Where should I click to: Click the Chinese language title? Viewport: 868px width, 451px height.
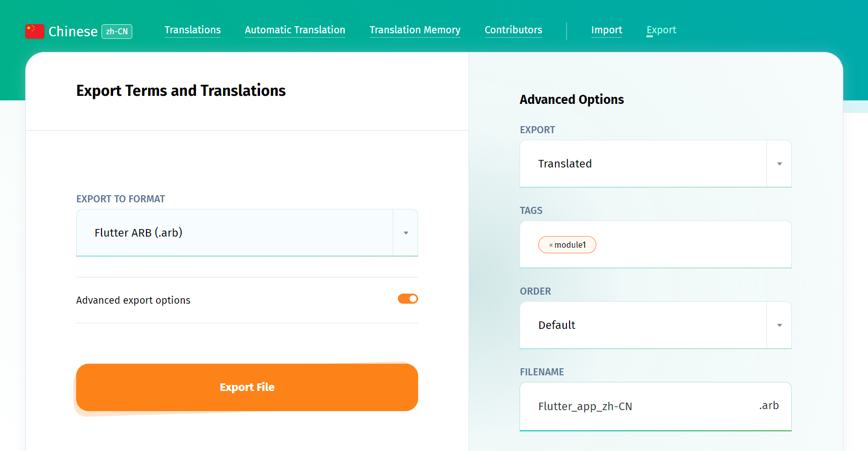point(73,31)
